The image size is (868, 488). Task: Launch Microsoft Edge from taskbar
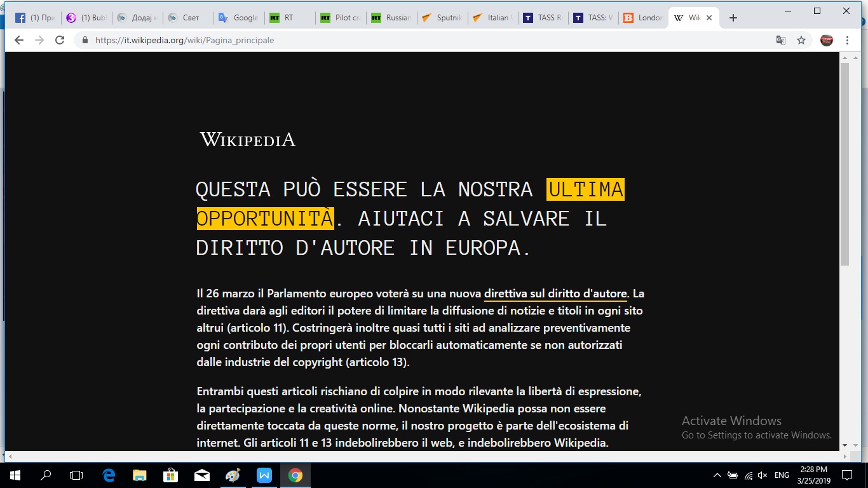point(109,475)
